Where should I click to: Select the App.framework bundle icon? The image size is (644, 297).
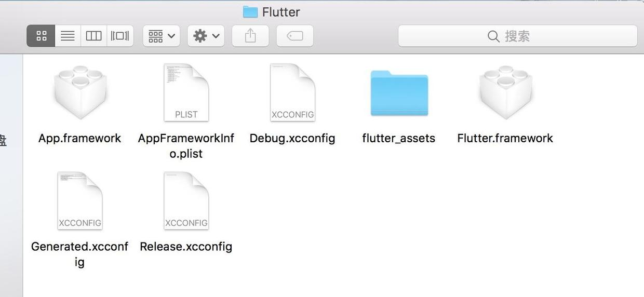pos(80,92)
